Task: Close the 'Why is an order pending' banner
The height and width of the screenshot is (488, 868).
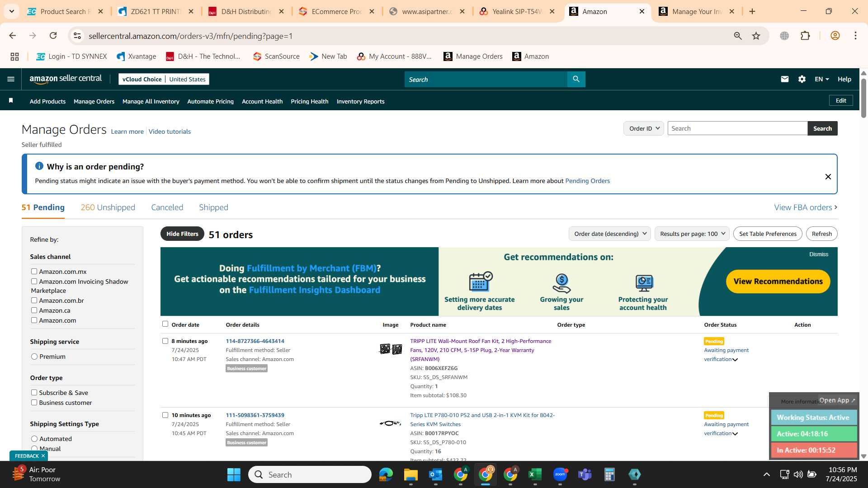Action: (x=828, y=177)
